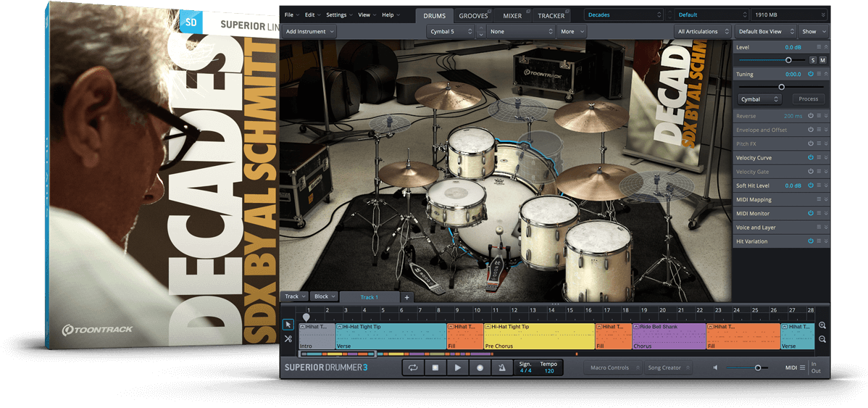Open the Pitch FX menu icon
Screen dimensions: 868x408
pyautogui.click(x=819, y=144)
